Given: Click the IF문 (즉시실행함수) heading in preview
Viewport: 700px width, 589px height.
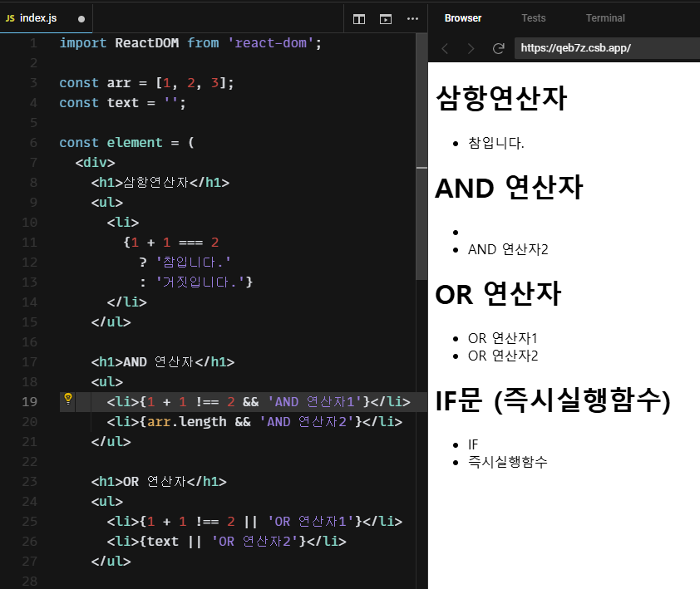Looking at the screenshot, I should (x=553, y=400).
